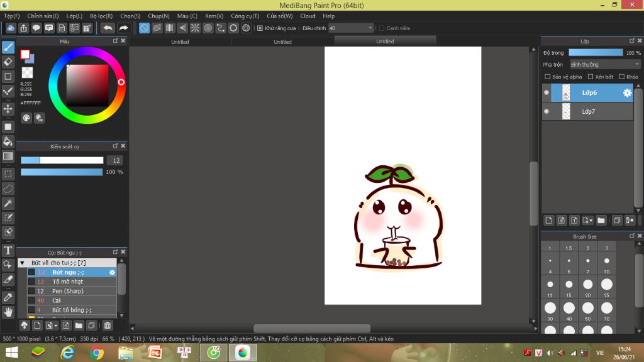This screenshot has width=644, height=362.
Task: Select layer Lớp7
Action: pos(588,111)
